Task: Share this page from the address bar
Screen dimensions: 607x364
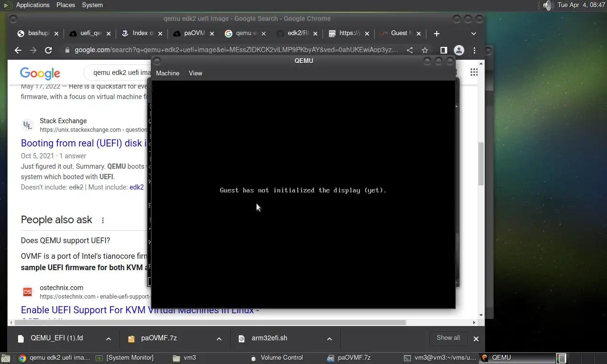Action: point(410,50)
